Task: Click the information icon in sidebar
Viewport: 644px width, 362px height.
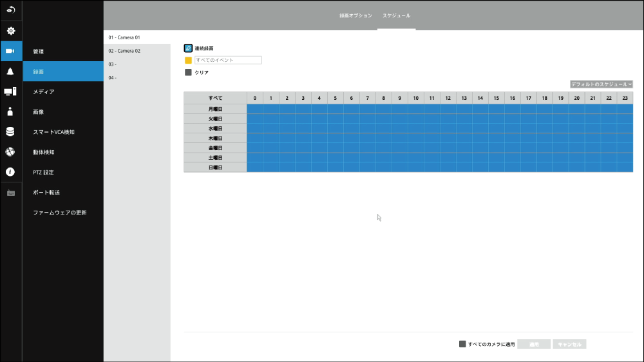Action: point(10,172)
